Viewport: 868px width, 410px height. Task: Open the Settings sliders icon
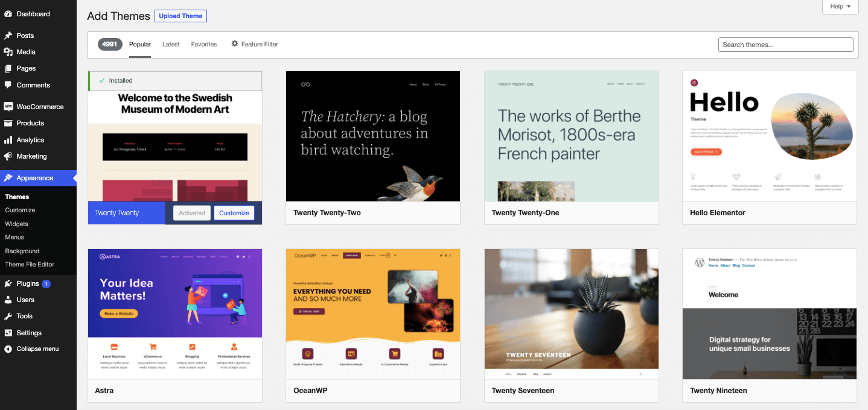(8, 333)
